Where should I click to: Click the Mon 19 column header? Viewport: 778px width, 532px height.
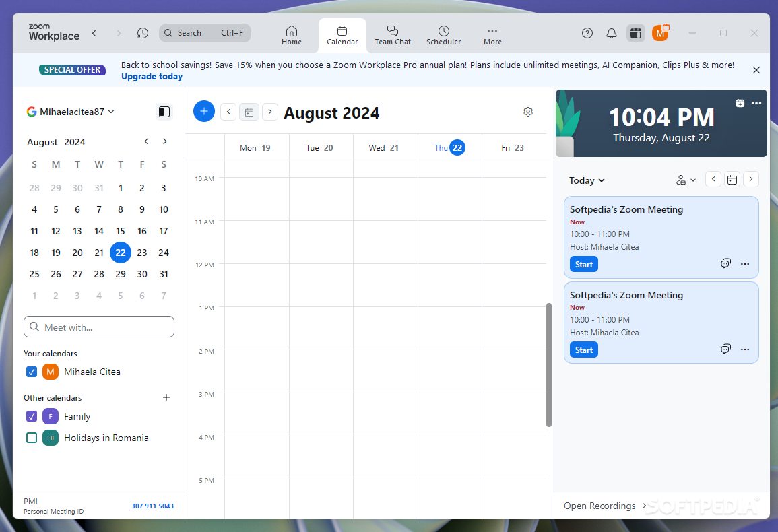(x=255, y=148)
